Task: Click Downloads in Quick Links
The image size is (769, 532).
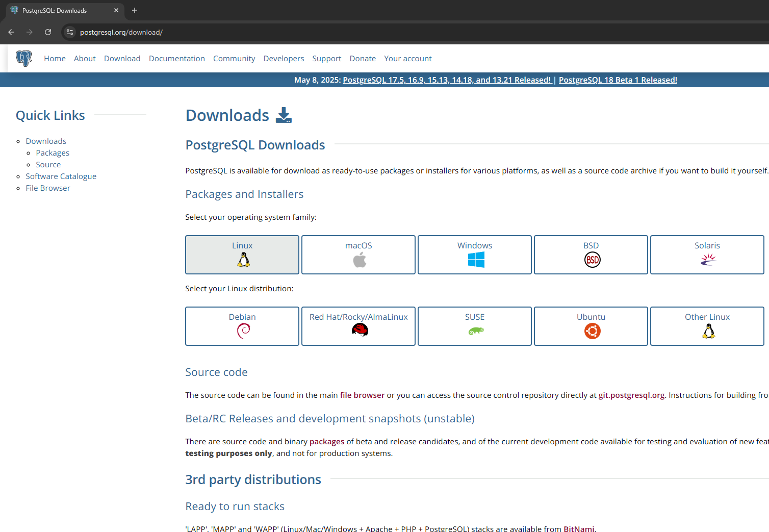Action: (46, 141)
